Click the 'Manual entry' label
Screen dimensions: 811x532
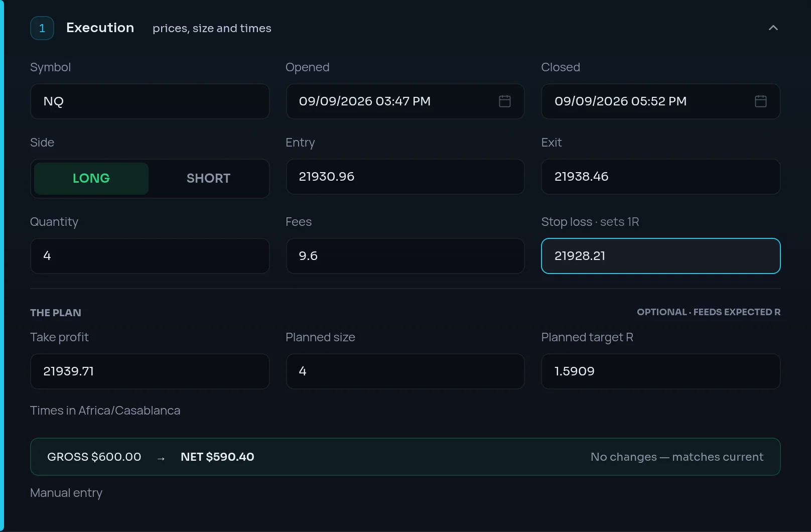[66, 493]
